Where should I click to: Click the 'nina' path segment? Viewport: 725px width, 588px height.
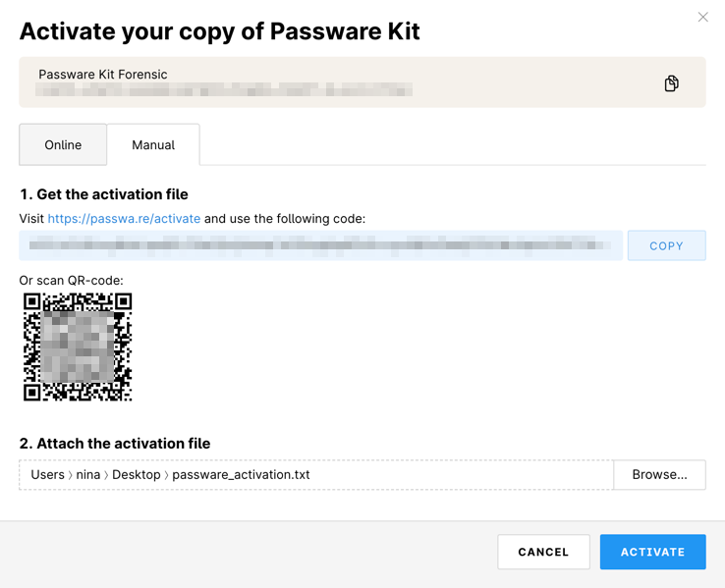click(88, 475)
